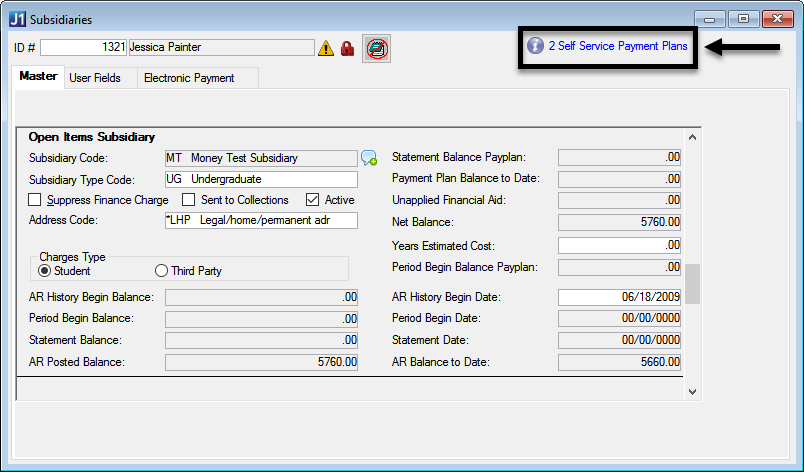Click the Open Items Subsidiary heading
The height and width of the screenshot is (472, 804).
pos(92,137)
